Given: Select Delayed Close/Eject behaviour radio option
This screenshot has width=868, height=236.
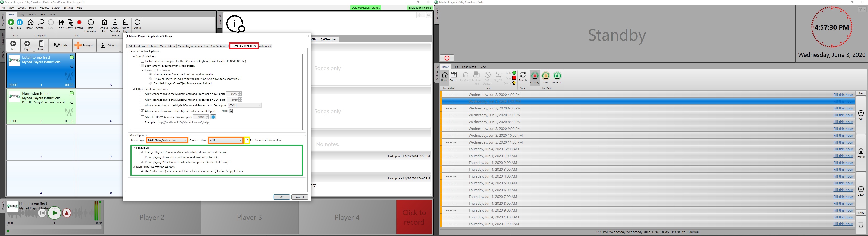Looking at the screenshot, I should 151,79.
